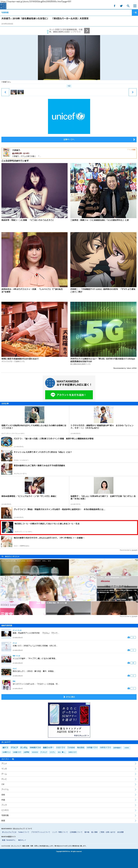Viewport: 138px width, 868px height.
Task: Expand the ビジネス category row
Action: click(x=69, y=810)
